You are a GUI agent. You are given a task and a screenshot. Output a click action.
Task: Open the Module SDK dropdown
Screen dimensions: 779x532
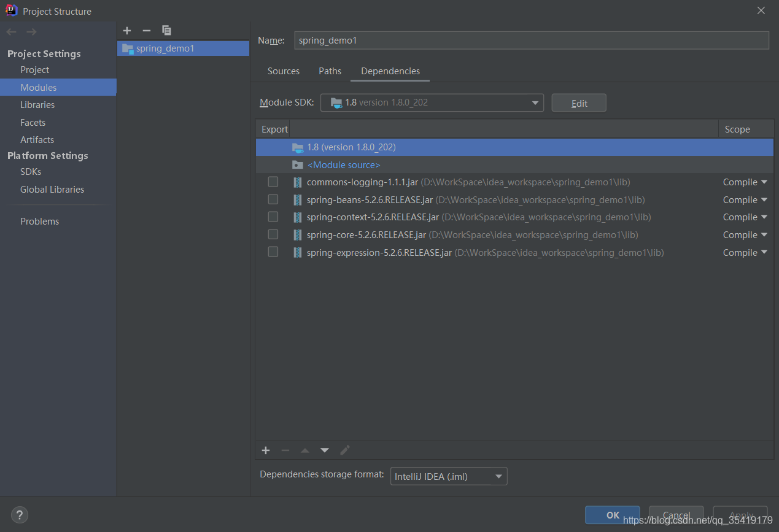coord(432,102)
